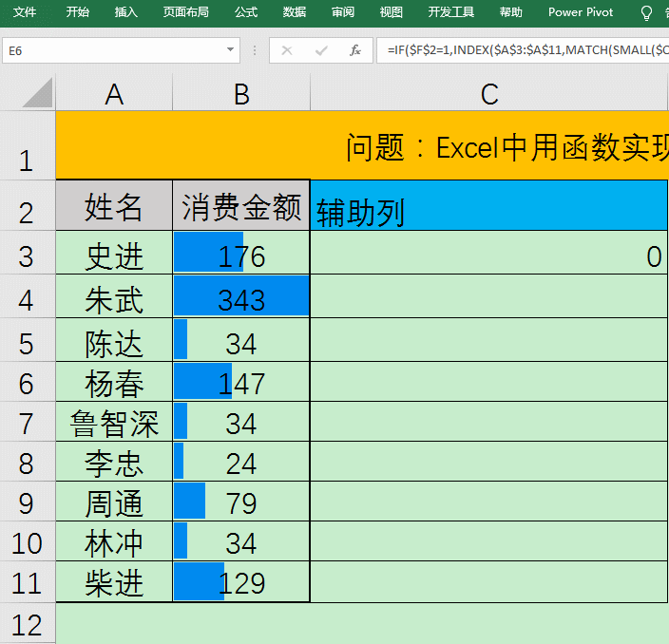Select column A header
Image resolution: width=669 pixels, height=644 pixels.
click(114, 93)
